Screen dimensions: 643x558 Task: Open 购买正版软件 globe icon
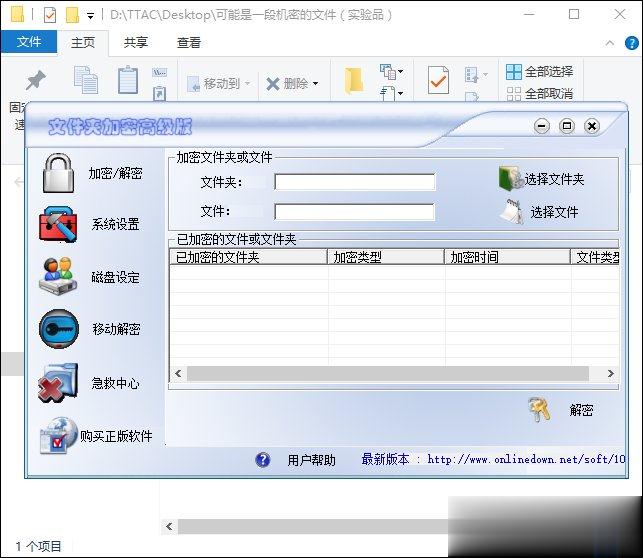pos(58,435)
